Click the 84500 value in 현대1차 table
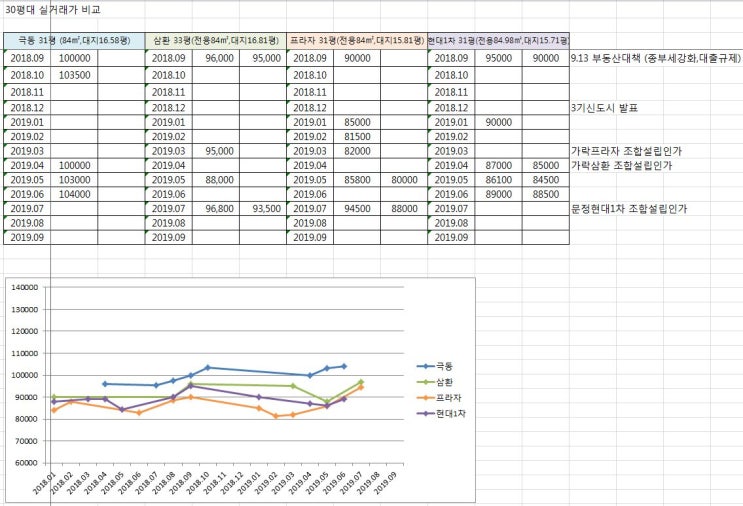The image size is (743, 506). point(546,180)
